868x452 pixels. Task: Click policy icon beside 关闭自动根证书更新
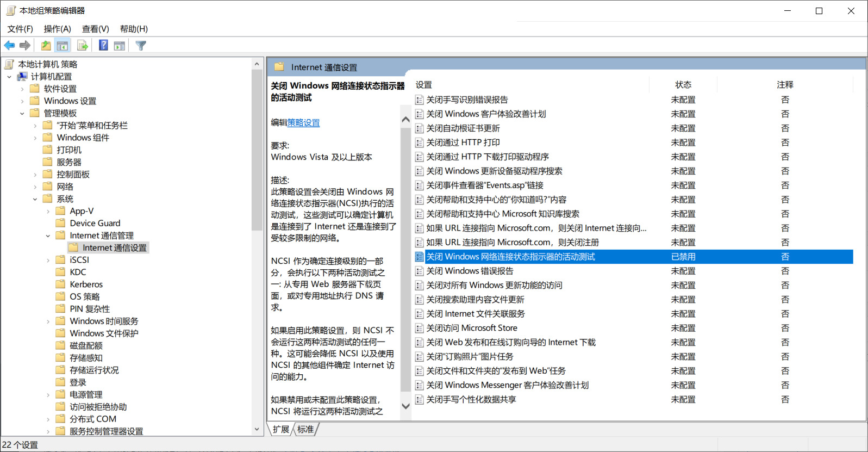(x=420, y=128)
